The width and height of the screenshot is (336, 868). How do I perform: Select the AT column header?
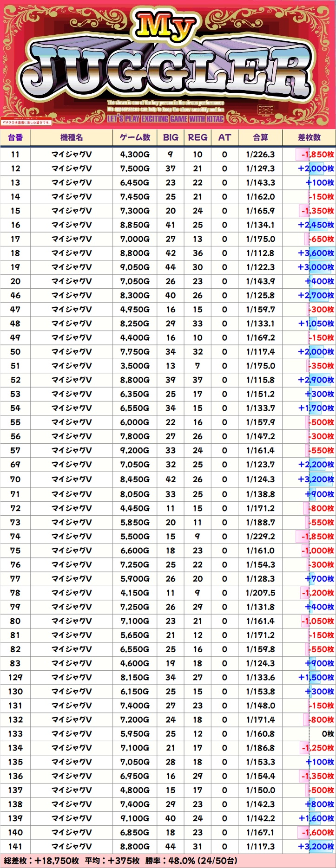tap(224, 137)
